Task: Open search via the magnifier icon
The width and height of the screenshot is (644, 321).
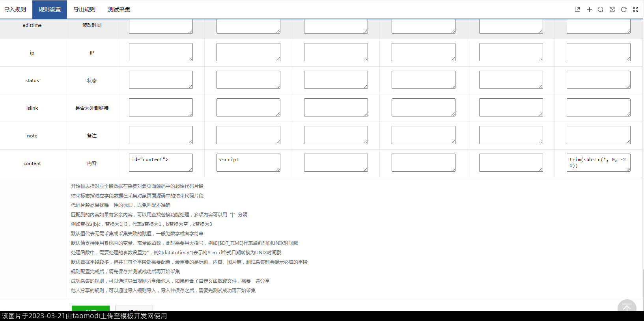Action: 601,9
